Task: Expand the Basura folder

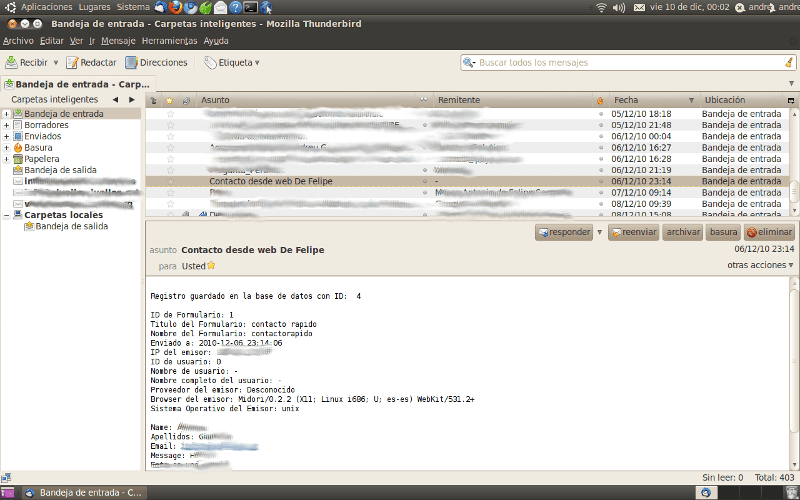Action: (x=6, y=147)
